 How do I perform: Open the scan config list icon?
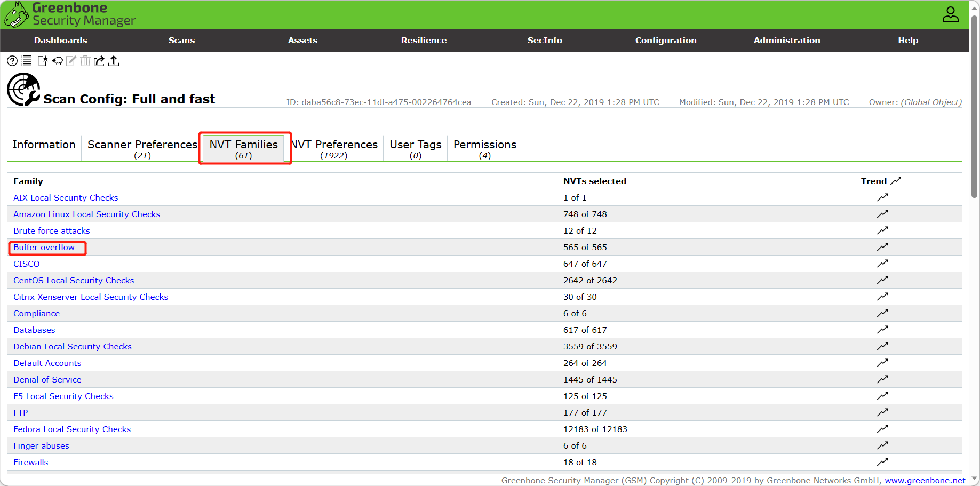pyautogui.click(x=27, y=61)
